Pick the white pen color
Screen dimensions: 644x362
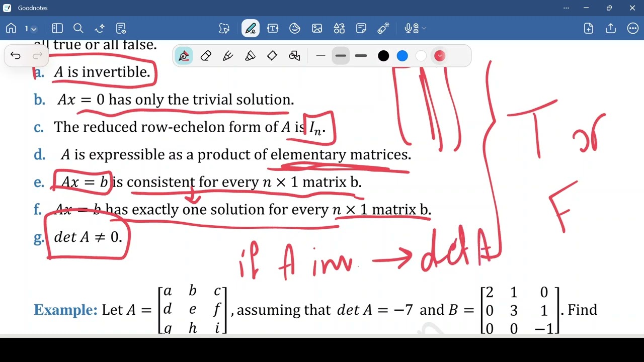(421, 56)
